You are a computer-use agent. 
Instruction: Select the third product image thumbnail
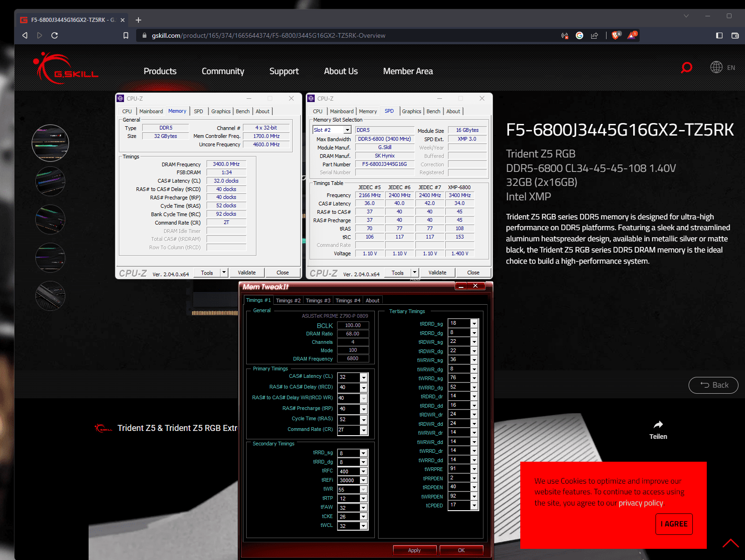pos(50,219)
